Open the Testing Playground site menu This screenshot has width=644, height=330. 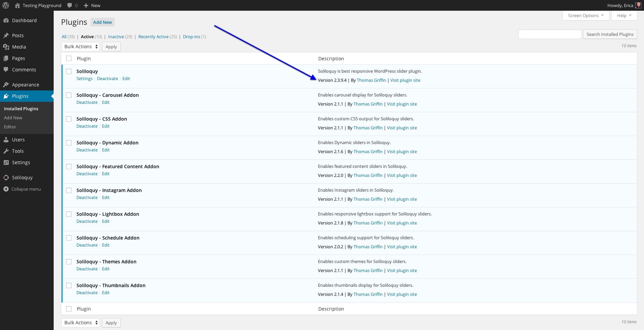(38, 5)
